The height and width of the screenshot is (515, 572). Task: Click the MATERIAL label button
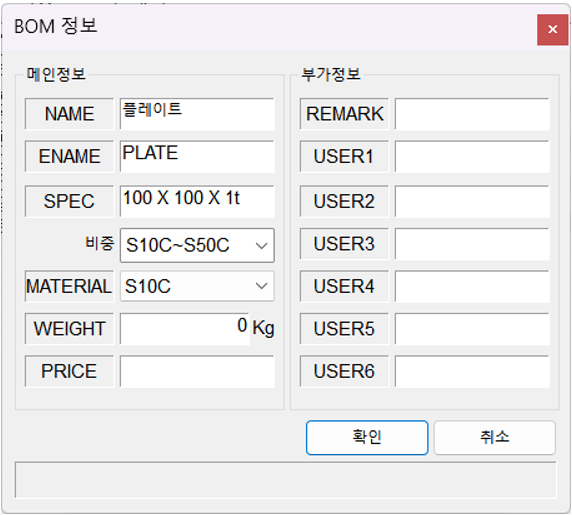tap(69, 286)
